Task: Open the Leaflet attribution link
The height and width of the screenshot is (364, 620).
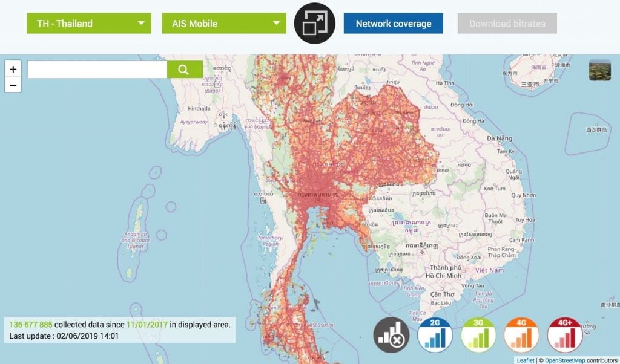Action: [x=526, y=360]
